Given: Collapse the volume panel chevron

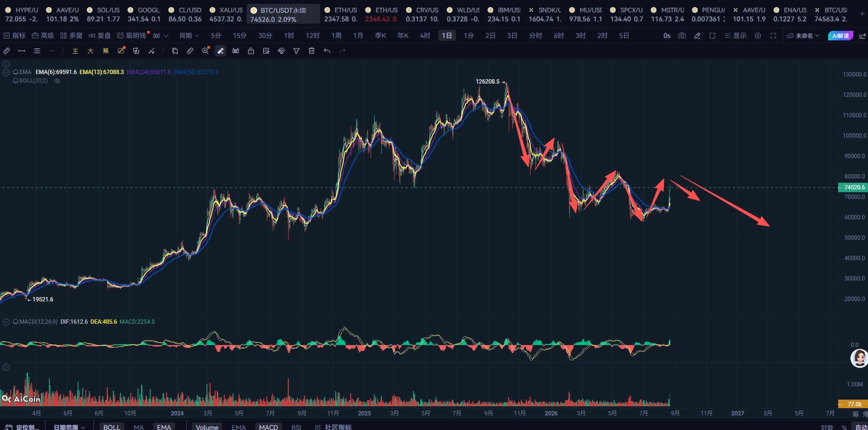Looking at the screenshot, I should [6, 367].
